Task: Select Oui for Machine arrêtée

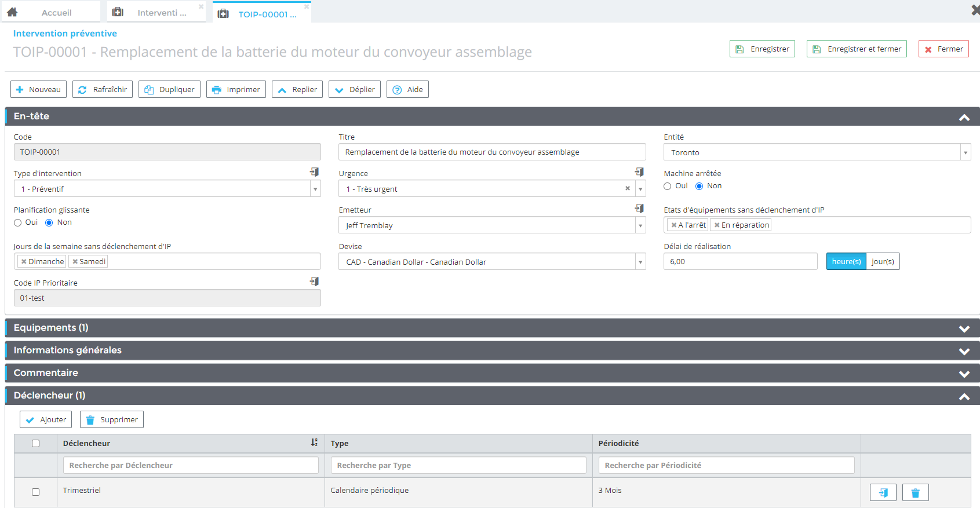Action: pos(668,187)
